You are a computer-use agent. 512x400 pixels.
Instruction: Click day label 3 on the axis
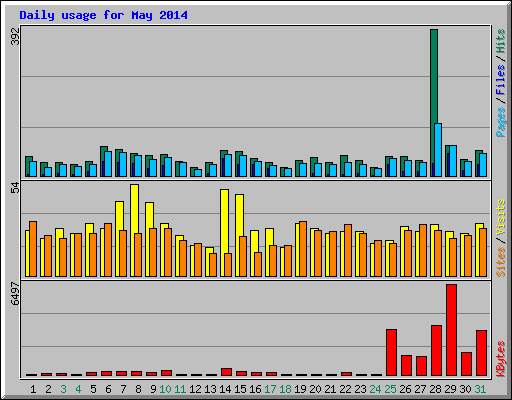pyautogui.click(x=63, y=389)
